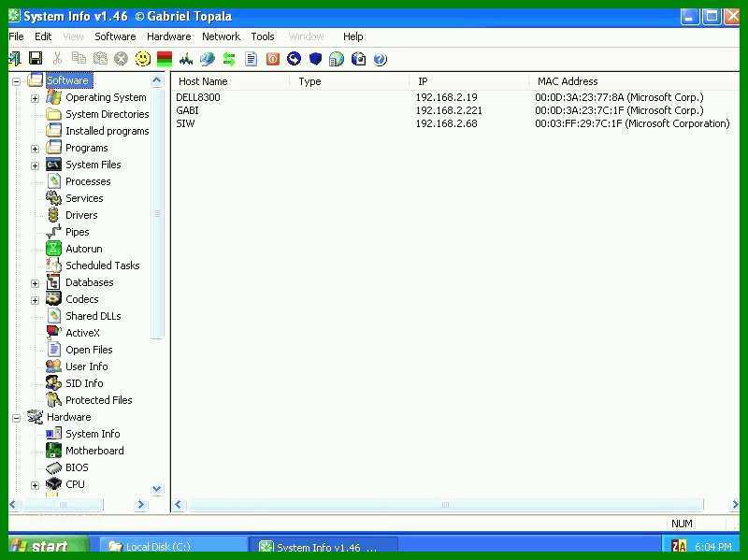748x560 pixels.
Task: Select Processes in the tree
Action: tap(88, 181)
